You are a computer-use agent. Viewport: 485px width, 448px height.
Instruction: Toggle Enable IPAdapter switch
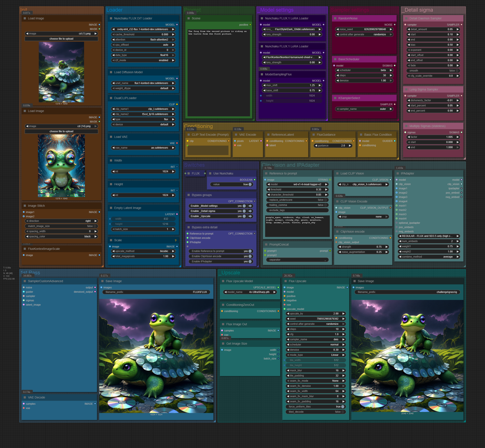(250, 261)
